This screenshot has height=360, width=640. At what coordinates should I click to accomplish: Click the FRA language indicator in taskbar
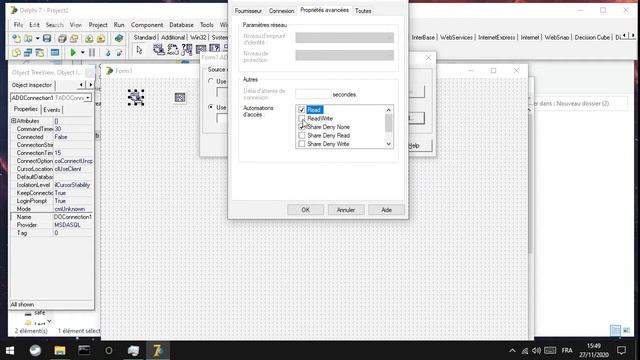[567, 351]
